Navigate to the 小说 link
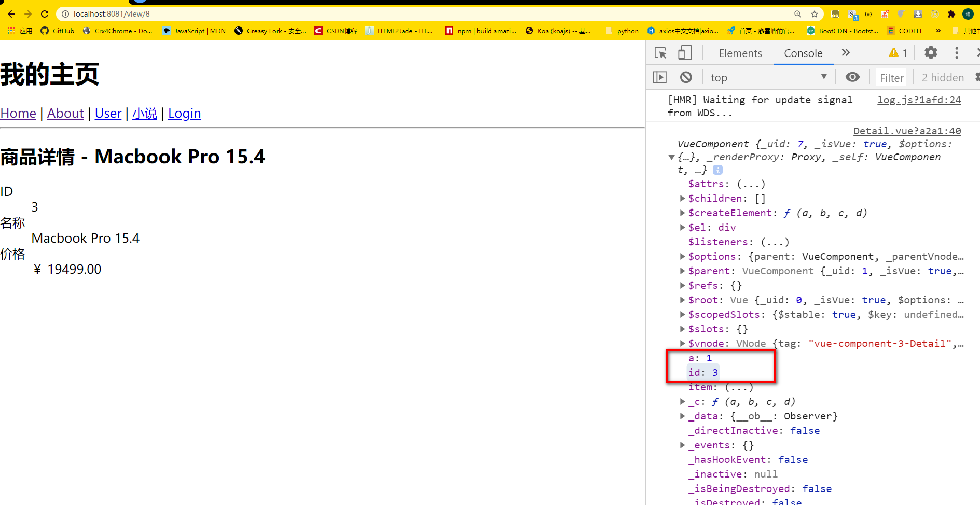This screenshot has width=980, height=505. pos(145,113)
